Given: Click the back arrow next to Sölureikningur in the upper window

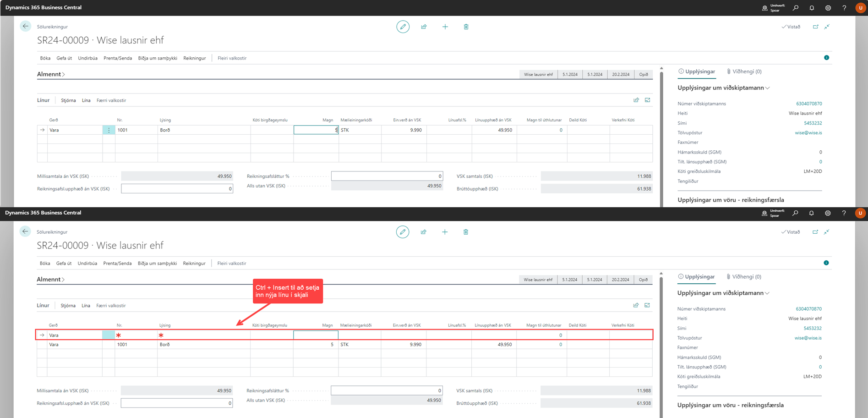Looking at the screenshot, I should (26, 27).
